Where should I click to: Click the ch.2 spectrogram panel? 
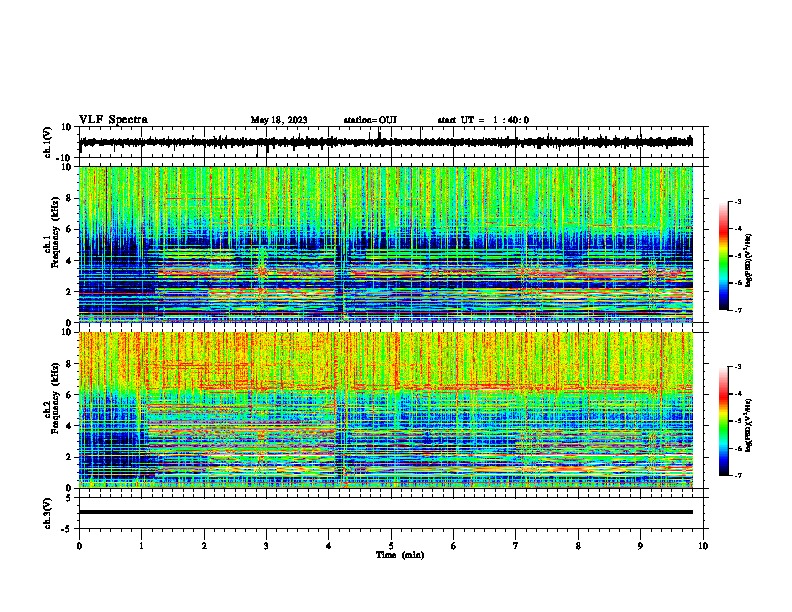click(386, 410)
